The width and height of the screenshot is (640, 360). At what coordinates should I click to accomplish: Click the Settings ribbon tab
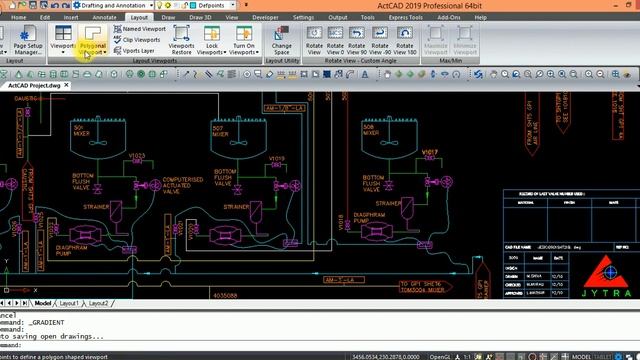[x=303, y=17]
